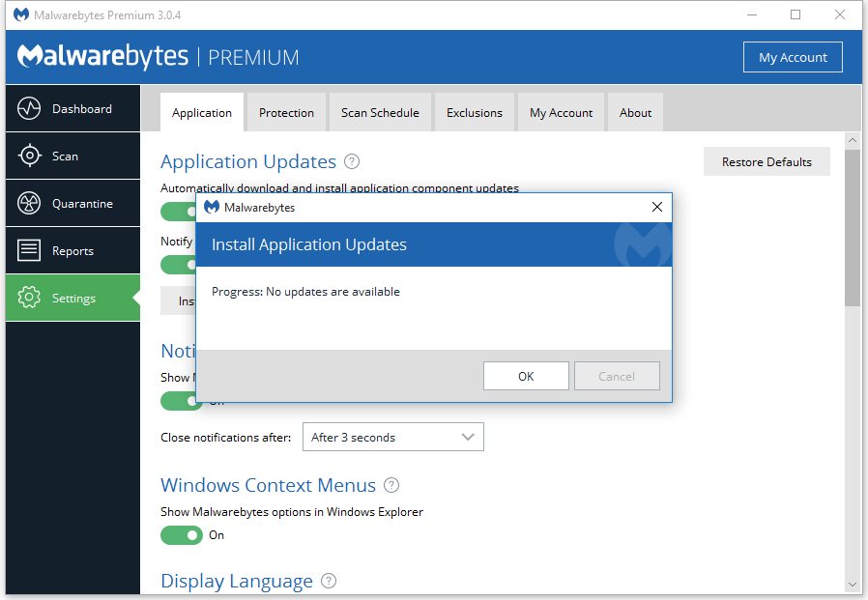Image resolution: width=868 pixels, height=600 pixels.
Task: Click the Windows Context Menus heading
Action: point(269,485)
